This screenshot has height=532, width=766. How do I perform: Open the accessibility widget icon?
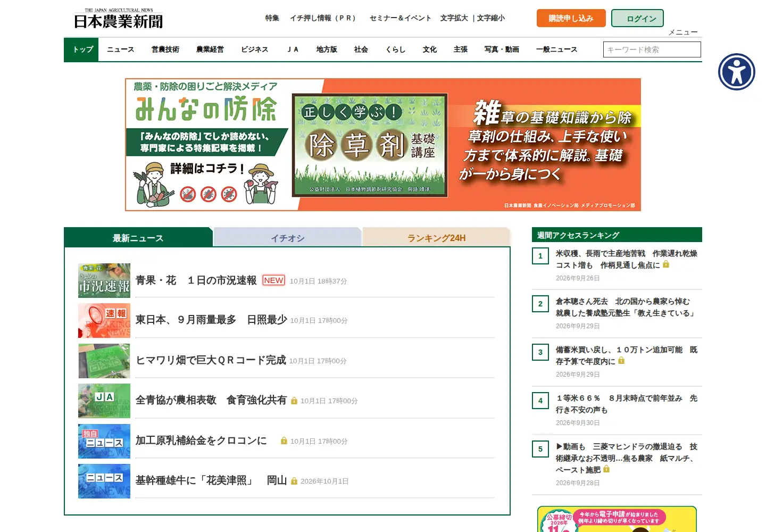pyautogui.click(x=736, y=72)
